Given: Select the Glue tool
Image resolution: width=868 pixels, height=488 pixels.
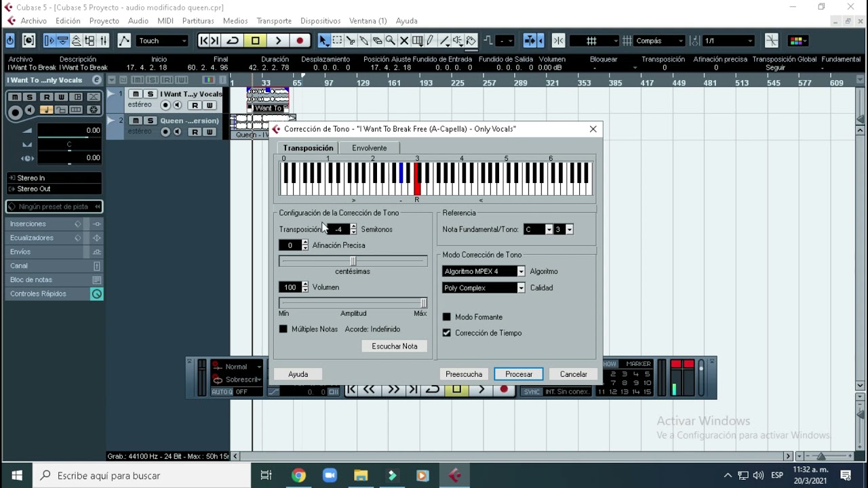Looking at the screenshot, I should (x=364, y=41).
